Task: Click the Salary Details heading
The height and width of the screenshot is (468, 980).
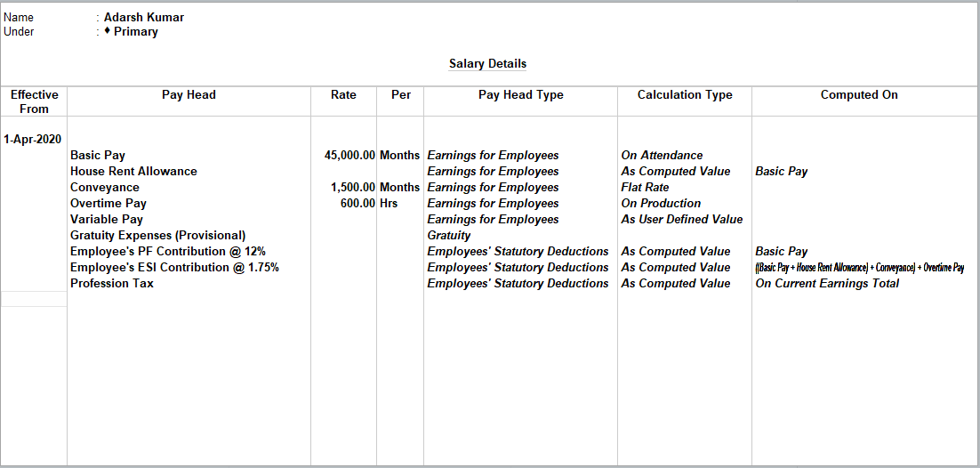Action: point(487,64)
